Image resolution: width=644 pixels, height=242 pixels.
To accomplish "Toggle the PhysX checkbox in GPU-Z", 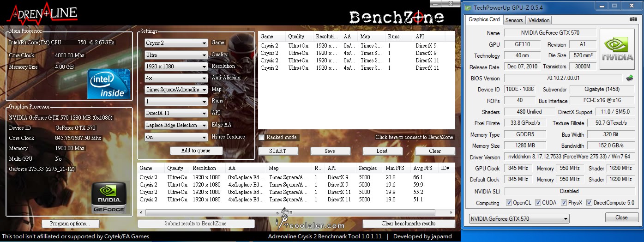I will click(564, 203).
